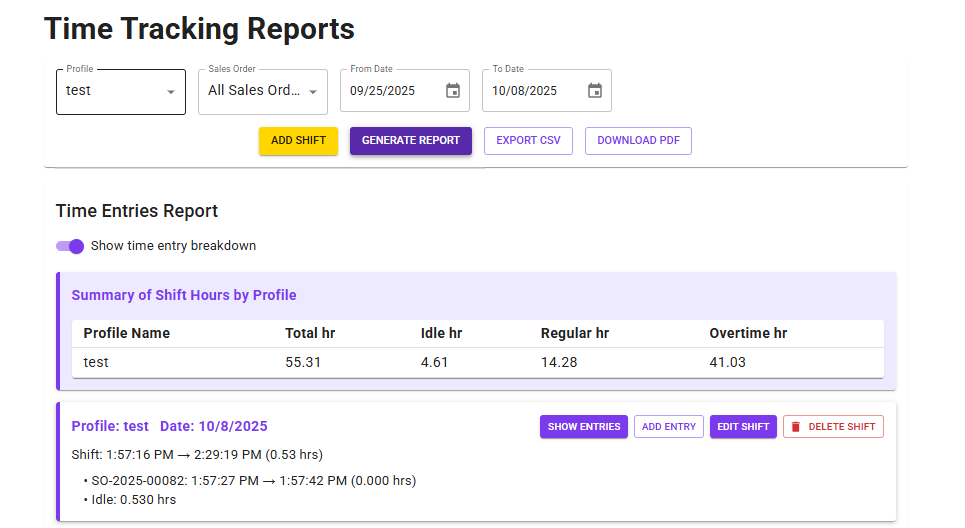Image resolution: width=965 pixels, height=528 pixels.
Task: Select the Profile Name column header
Action: tap(127, 333)
